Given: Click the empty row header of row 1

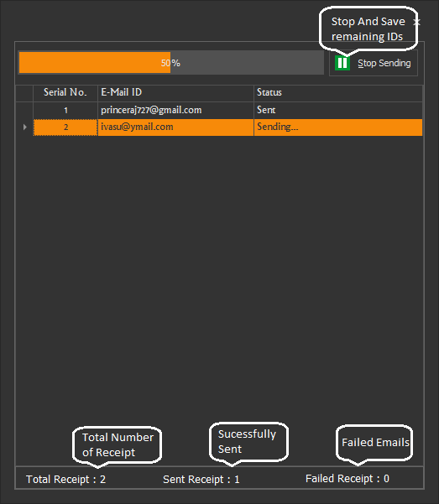Looking at the screenshot, I should pos(24,110).
